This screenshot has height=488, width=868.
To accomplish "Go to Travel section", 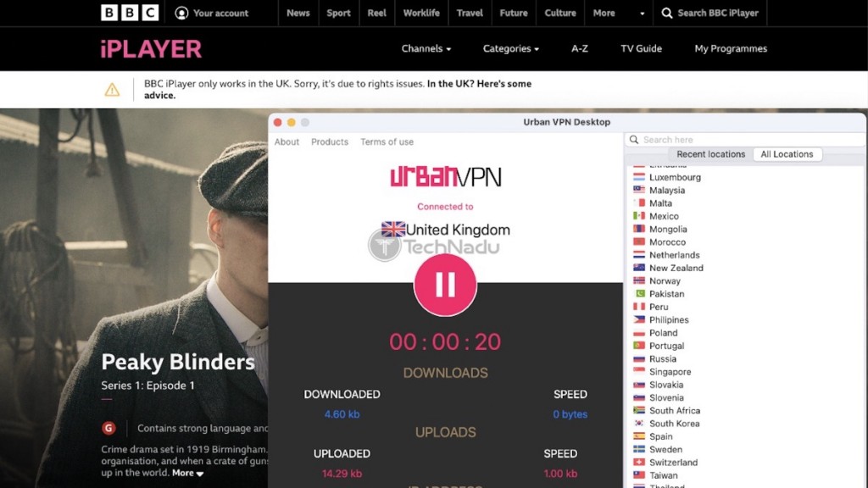I will pyautogui.click(x=470, y=13).
